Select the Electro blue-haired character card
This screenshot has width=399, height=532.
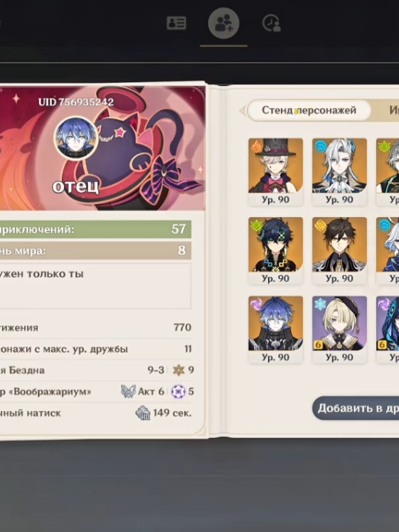(276, 330)
